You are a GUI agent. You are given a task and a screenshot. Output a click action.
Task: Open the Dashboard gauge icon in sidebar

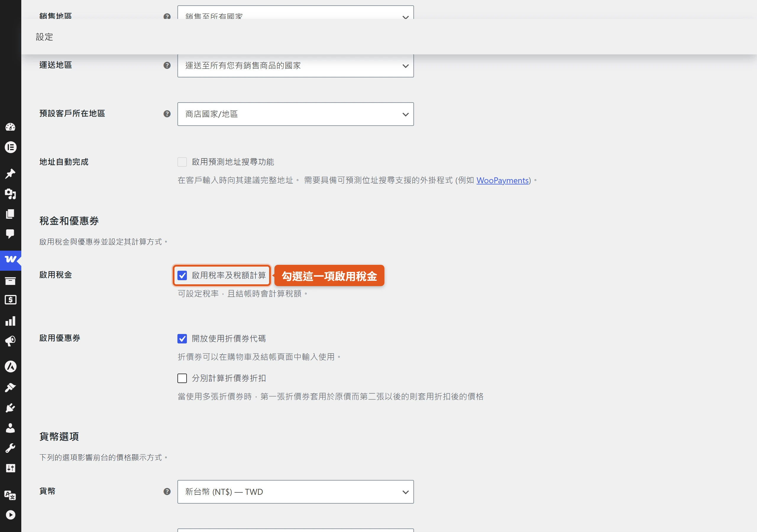click(x=10, y=127)
